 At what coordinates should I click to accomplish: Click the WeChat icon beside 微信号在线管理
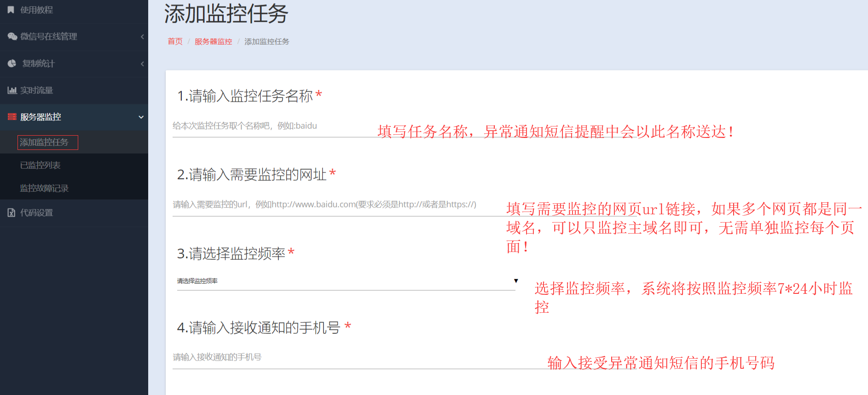[12, 36]
